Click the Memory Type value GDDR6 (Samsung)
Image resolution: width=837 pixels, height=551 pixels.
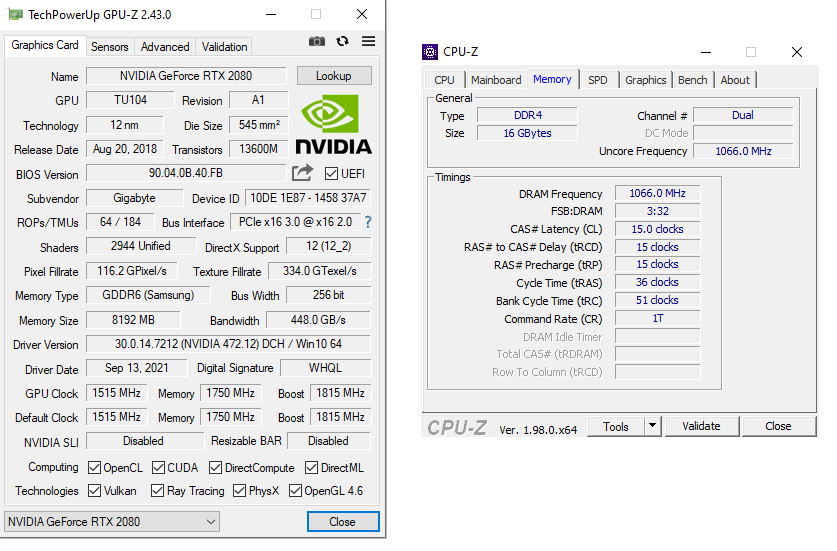click(x=148, y=295)
